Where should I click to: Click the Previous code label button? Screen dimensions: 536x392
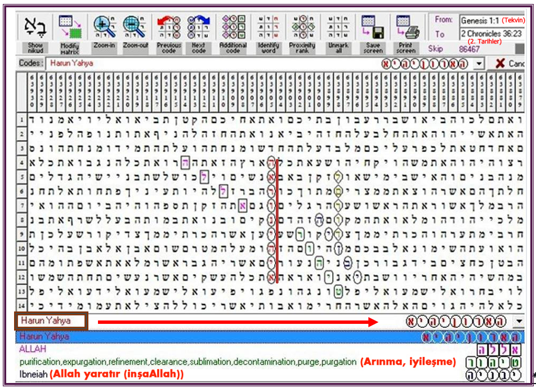click(x=168, y=48)
